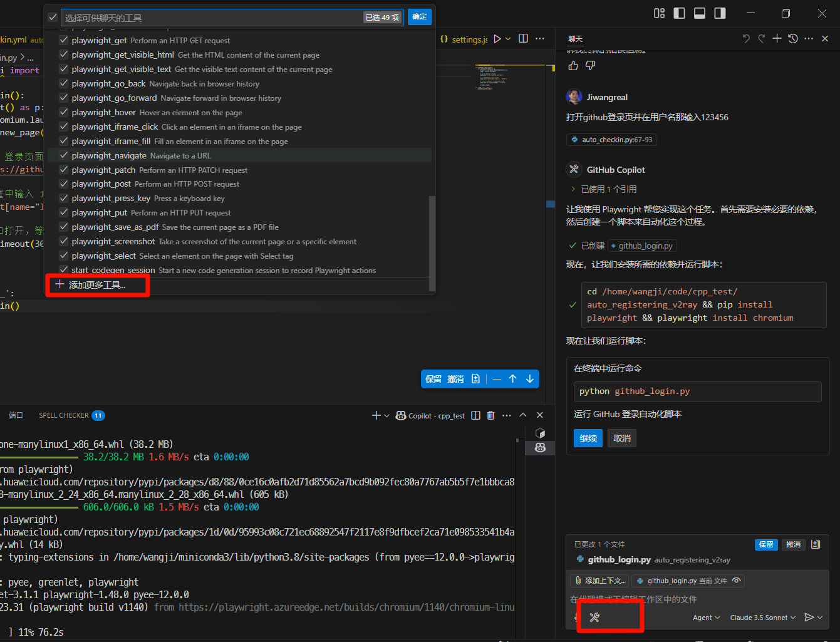
Task: Click the thumbs down feedback icon
Action: (x=590, y=66)
